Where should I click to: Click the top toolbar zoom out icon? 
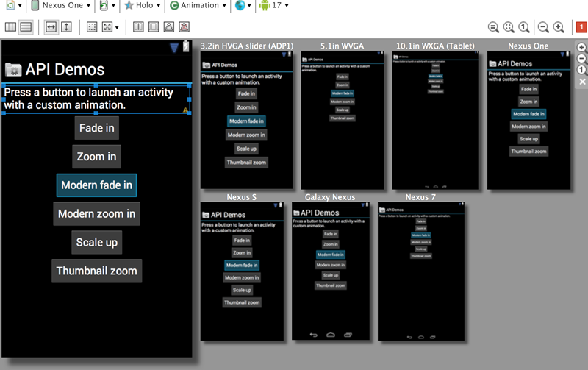pos(543,27)
